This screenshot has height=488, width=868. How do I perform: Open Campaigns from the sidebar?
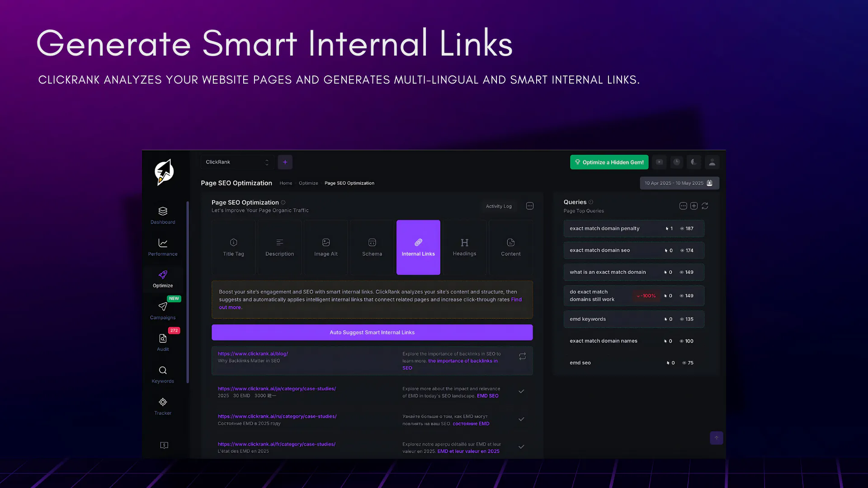click(163, 311)
